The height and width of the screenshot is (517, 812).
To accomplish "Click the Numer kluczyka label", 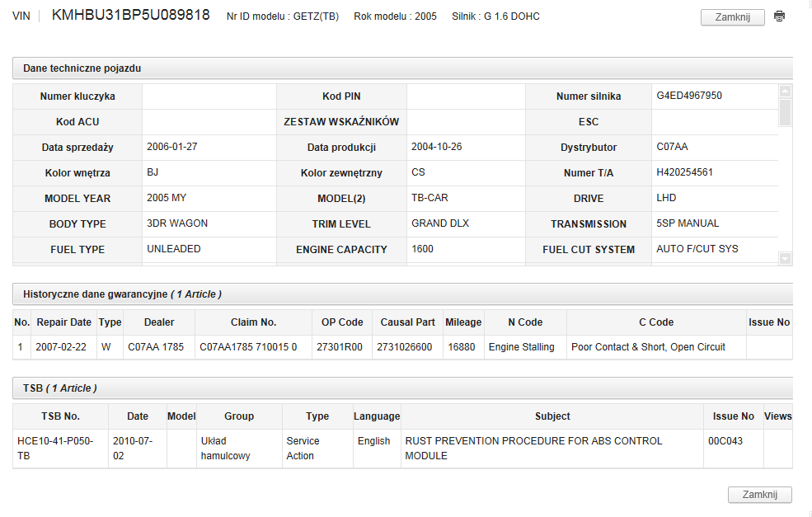I will click(x=77, y=96).
